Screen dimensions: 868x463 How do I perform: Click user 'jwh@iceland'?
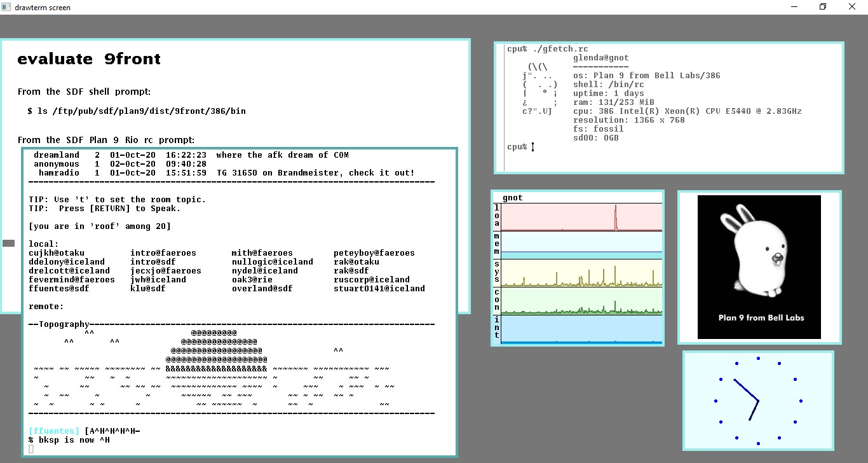(158, 280)
